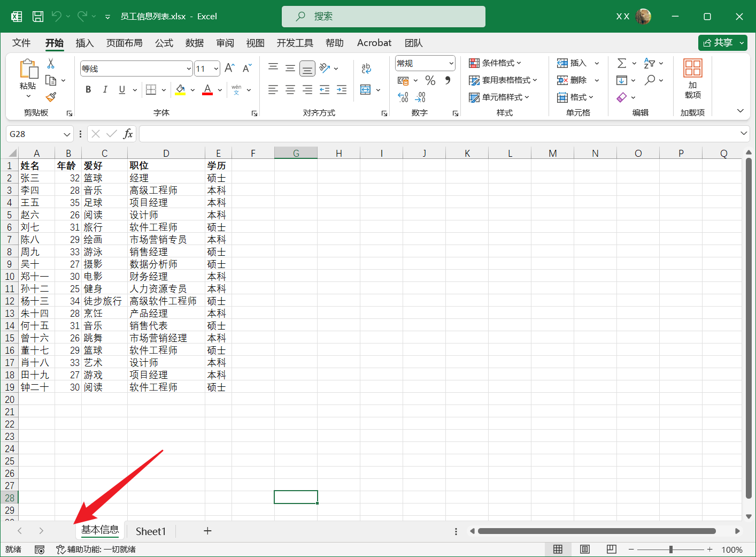Switch to the Sheet1 worksheet tab
This screenshot has height=557, width=756.
click(150, 531)
